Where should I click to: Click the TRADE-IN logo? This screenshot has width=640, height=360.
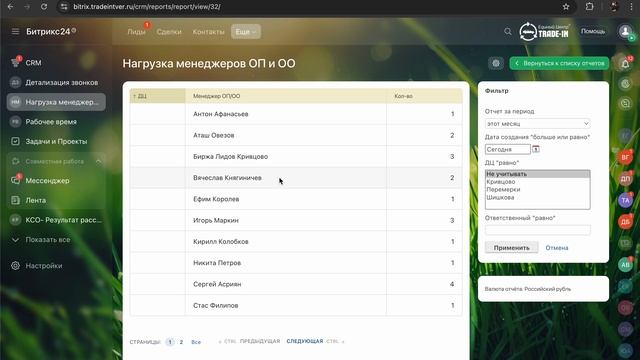click(x=544, y=31)
